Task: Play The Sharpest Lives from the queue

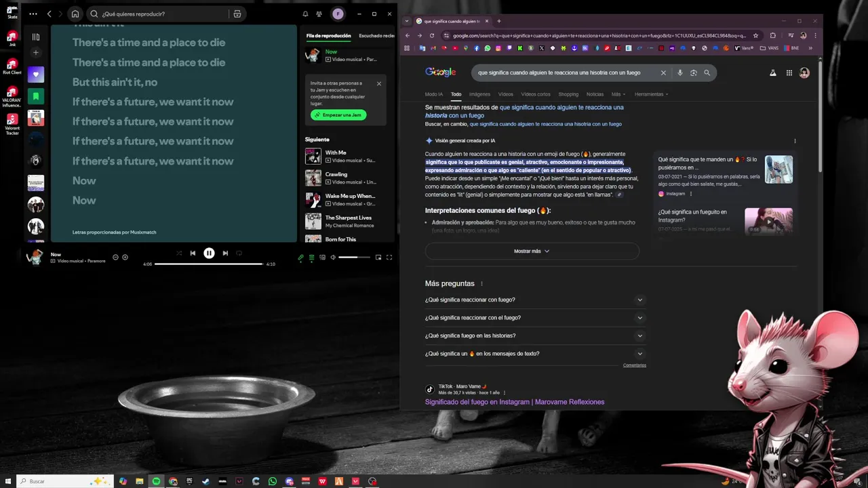Action: tap(349, 221)
